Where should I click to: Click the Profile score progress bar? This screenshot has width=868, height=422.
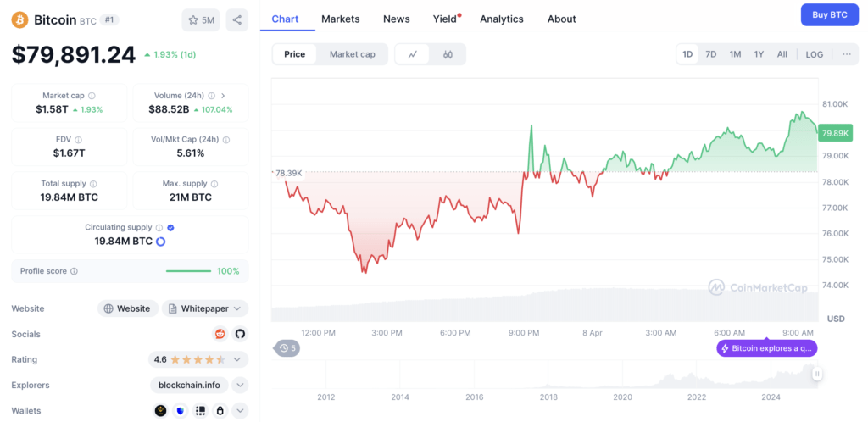(x=188, y=271)
